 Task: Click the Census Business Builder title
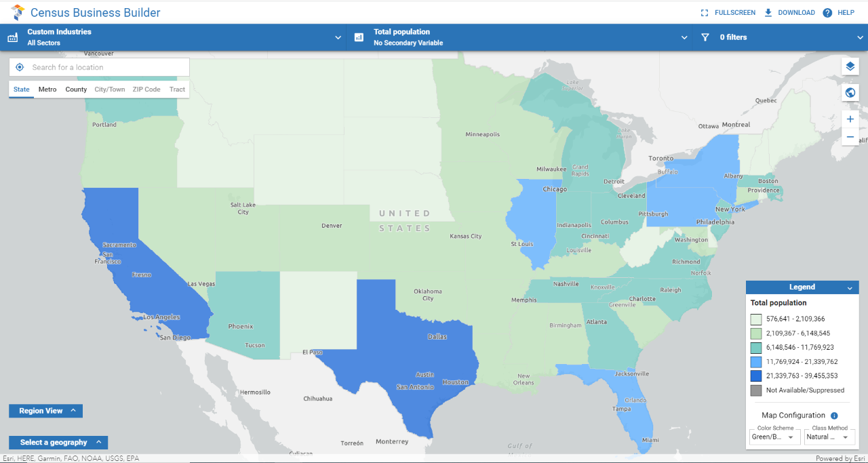click(x=96, y=12)
